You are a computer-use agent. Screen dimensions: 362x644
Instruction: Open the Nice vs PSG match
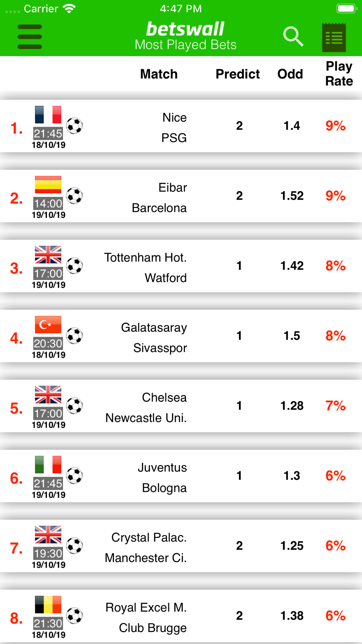click(x=181, y=126)
